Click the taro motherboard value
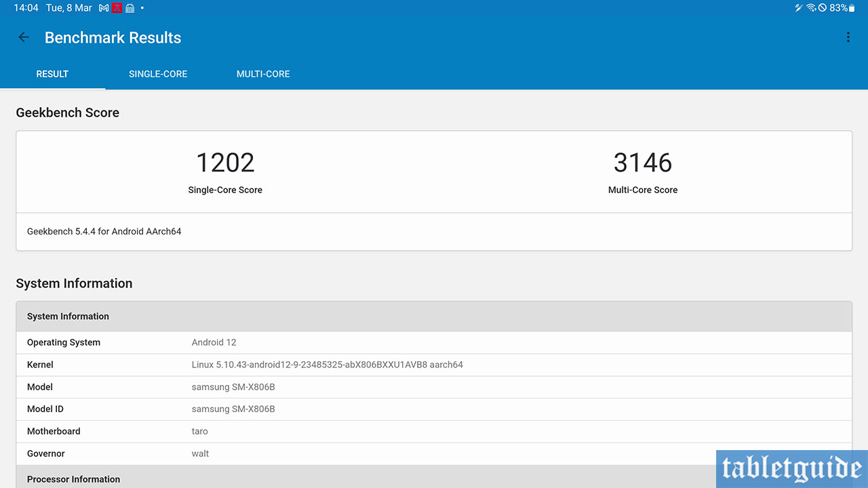 [200, 431]
